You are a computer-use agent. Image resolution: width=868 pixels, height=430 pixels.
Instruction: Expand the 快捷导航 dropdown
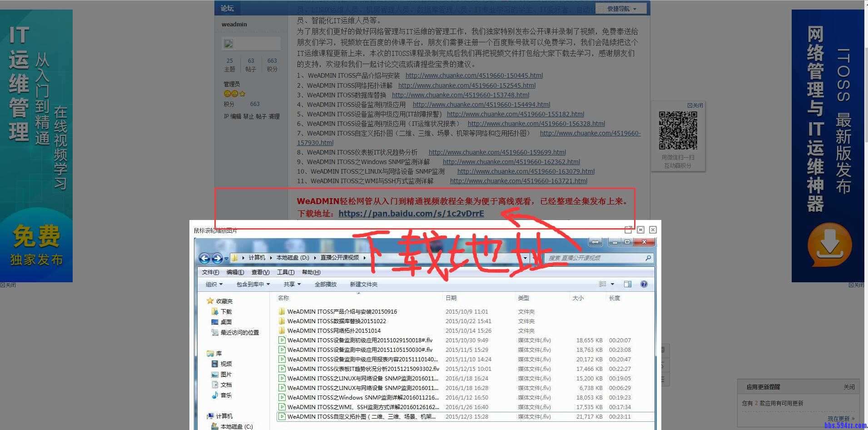[622, 9]
